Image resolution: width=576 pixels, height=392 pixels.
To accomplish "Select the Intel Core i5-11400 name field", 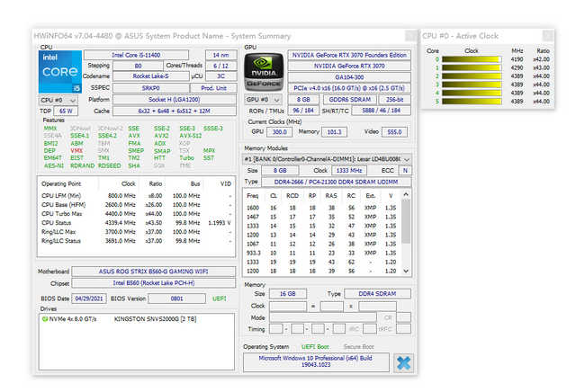I will tap(137, 55).
